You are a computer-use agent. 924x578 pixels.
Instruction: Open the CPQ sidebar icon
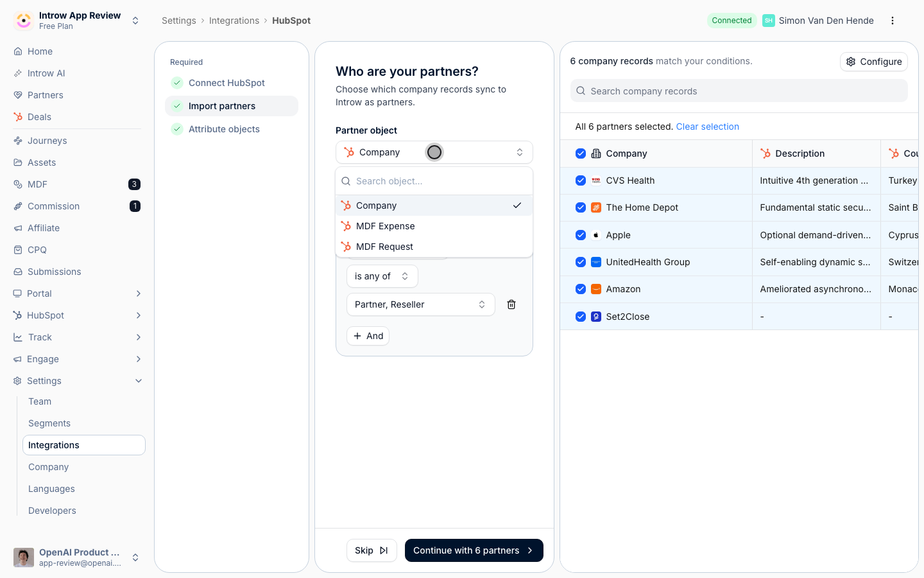click(18, 250)
